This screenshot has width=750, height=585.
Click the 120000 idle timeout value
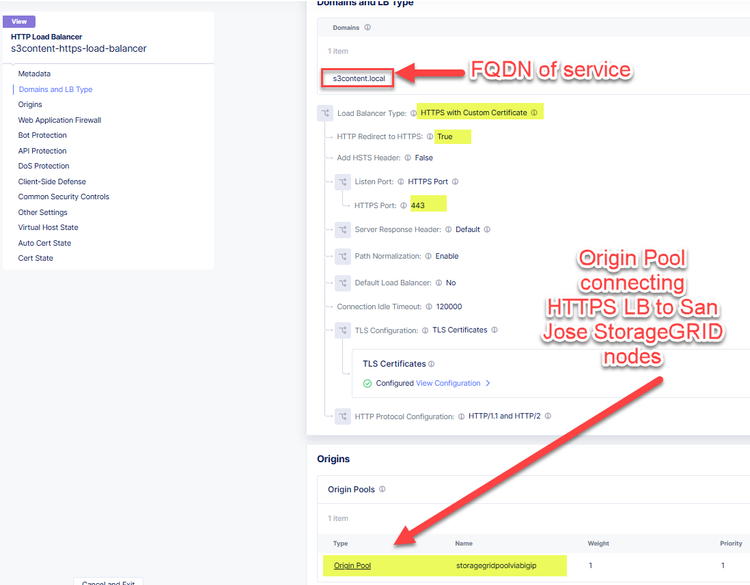coord(449,307)
